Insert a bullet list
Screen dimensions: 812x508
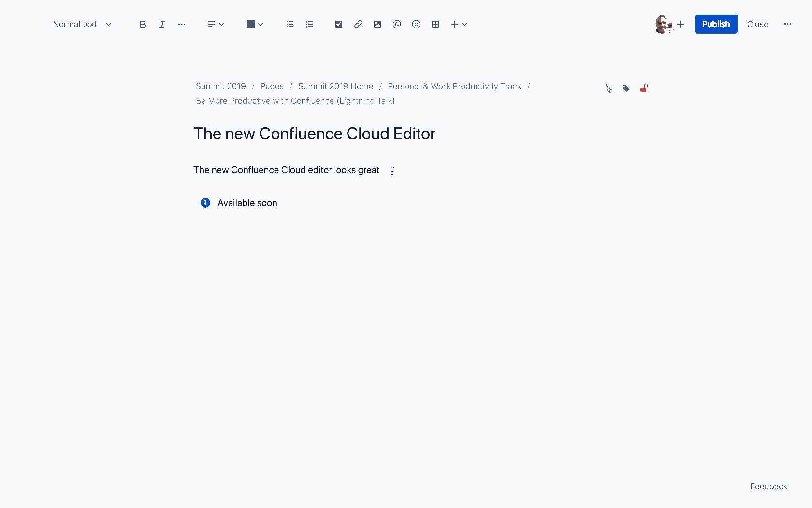pyautogui.click(x=290, y=24)
